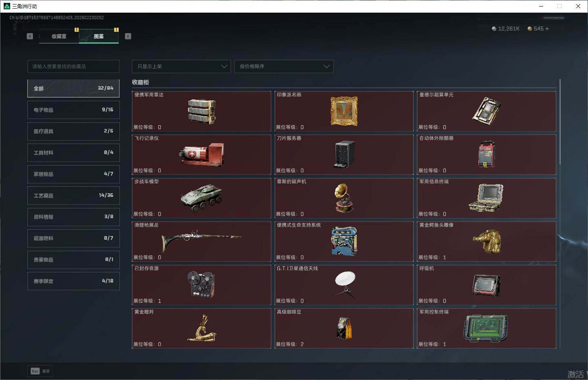Show the 贵重物品 category
This screenshot has width=588, height=380.
[73, 260]
